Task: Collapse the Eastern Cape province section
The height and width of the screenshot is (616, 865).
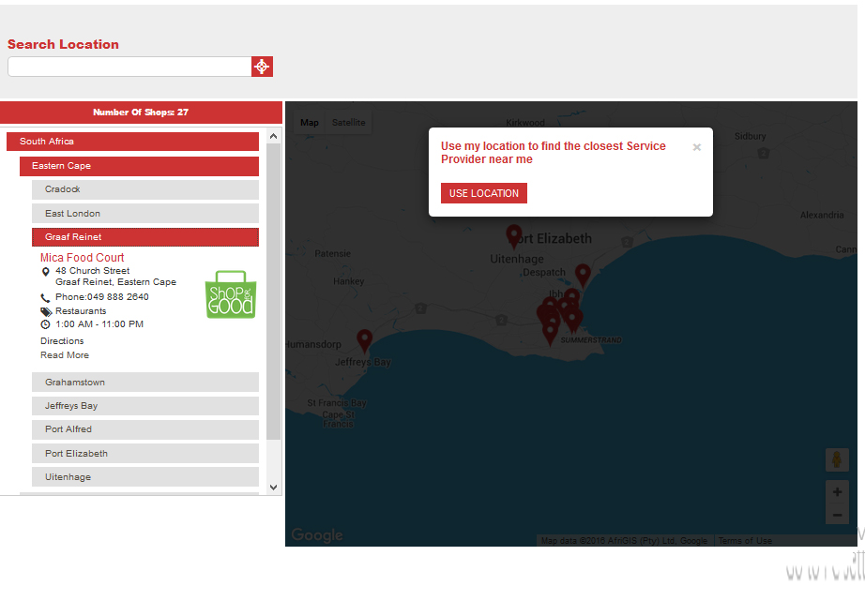Action: tap(139, 166)
